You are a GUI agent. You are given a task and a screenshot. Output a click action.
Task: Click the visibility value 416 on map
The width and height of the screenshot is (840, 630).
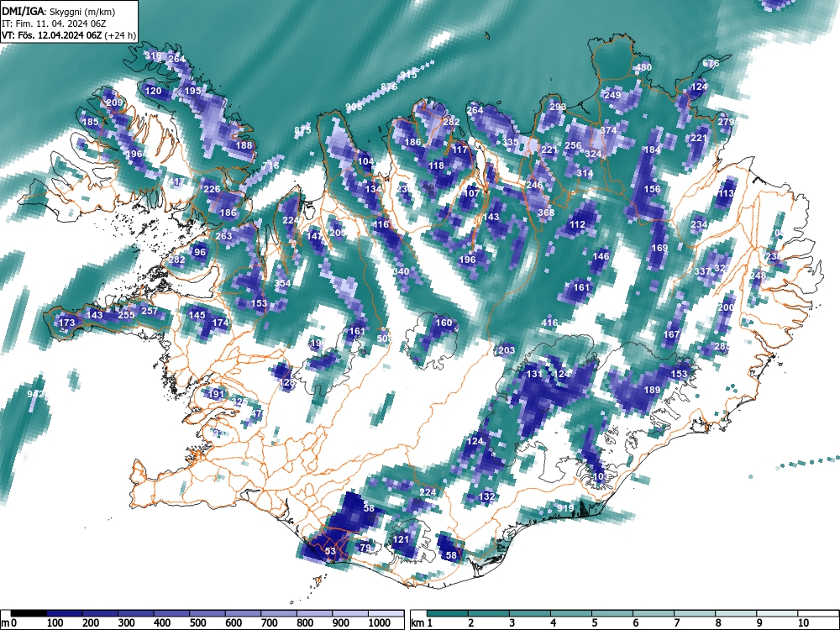(x=549, y=323)
